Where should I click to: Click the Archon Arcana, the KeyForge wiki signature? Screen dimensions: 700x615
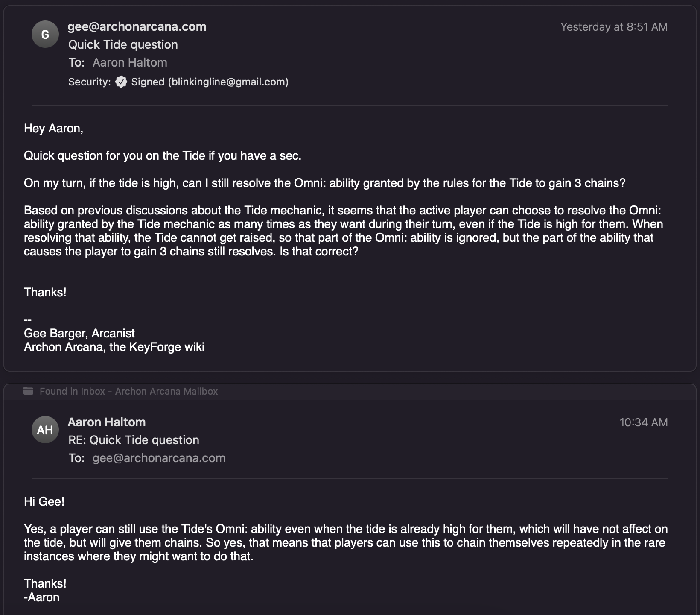coord(114,347)
